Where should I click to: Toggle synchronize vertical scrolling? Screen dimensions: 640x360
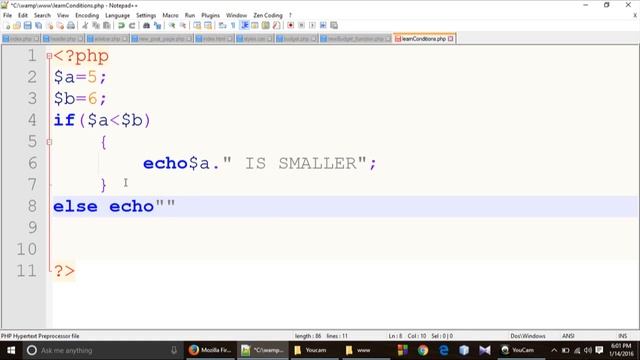click(197, 26)
